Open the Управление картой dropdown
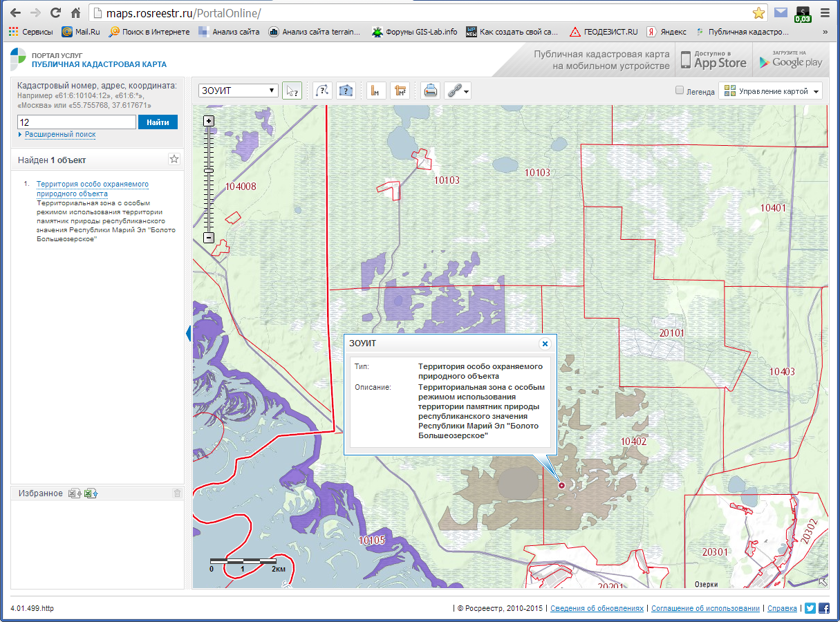Image resolution: width=840 pixels, height=622 pixels. 771,91
